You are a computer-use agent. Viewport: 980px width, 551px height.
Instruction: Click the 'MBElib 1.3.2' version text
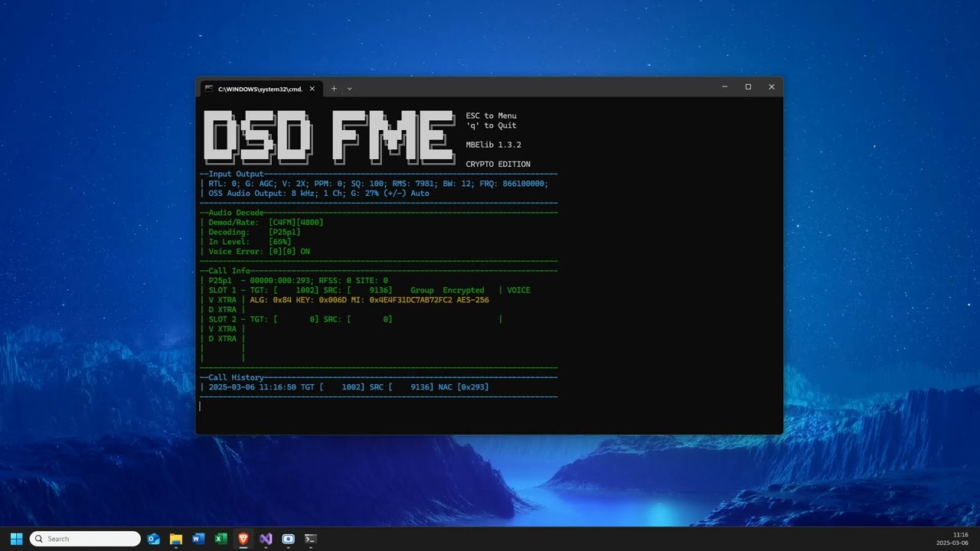tap(494, 145)
